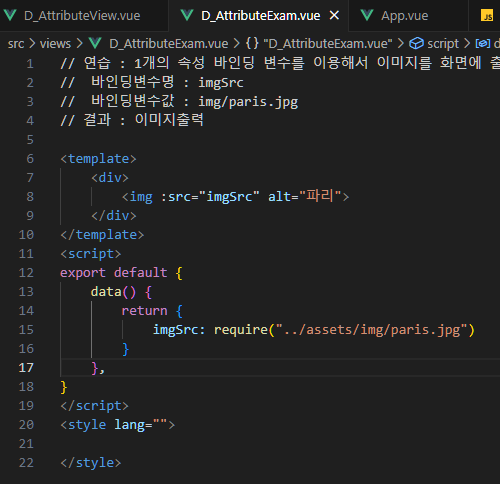The width and height of the screenshot is (500, 484).
Task: Click the curly braces symbol icon in breadcrumb
Action: click(x=252, y=43)
